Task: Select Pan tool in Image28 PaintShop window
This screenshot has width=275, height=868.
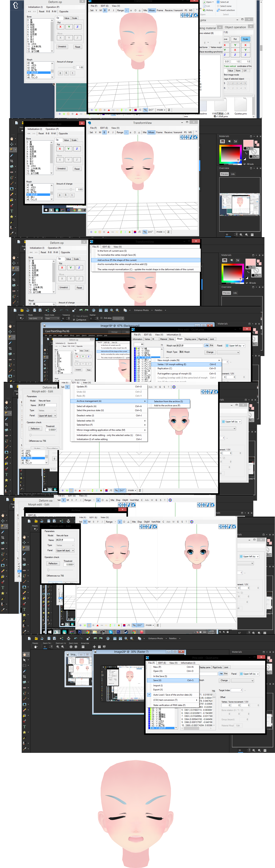Action: (x=24, y=654)
